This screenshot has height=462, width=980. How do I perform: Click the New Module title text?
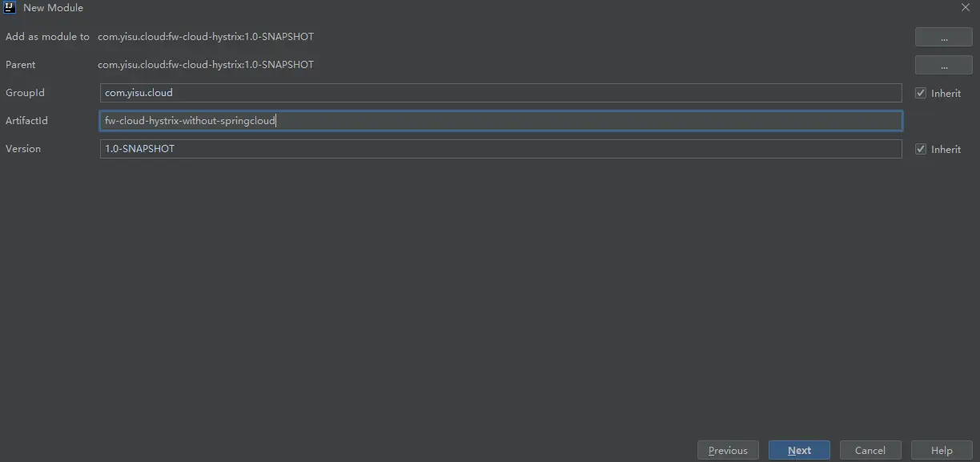point(53,8)
